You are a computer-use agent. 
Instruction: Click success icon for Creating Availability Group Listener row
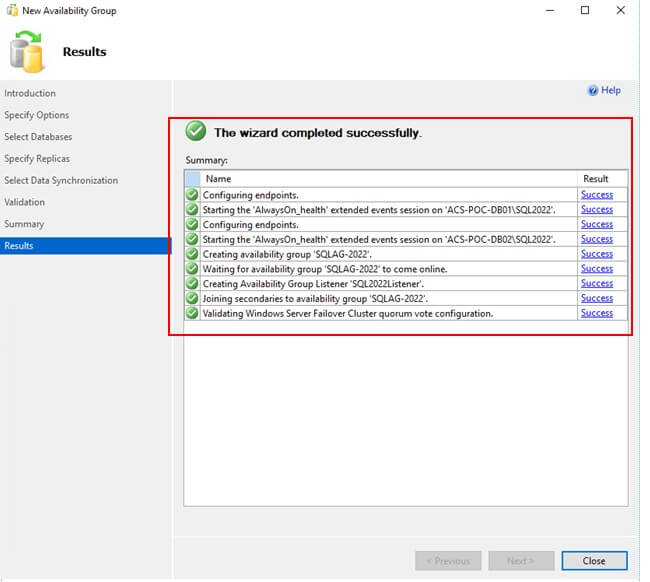pyautogui.click(x=192, y=284)
